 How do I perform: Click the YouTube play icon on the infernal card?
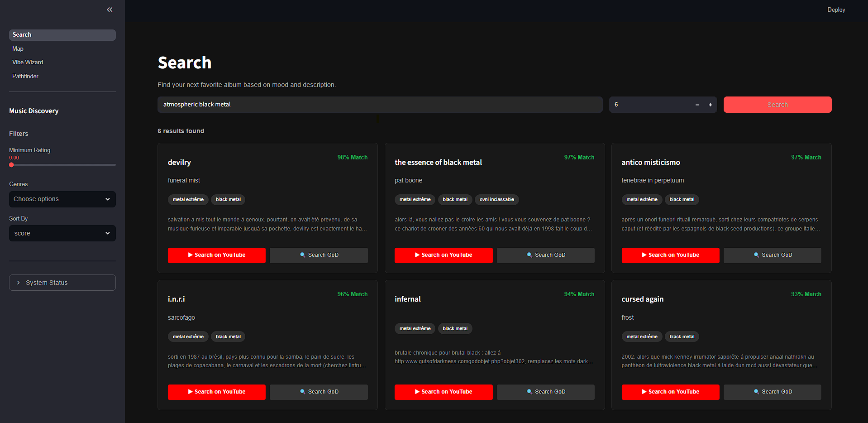[418, 391]
